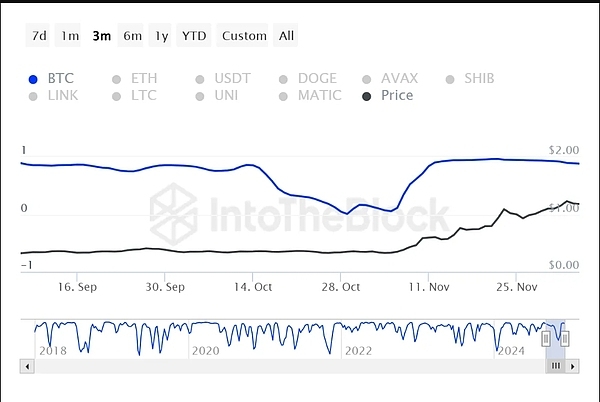Screen dimensions: 600x402
Task: Click the LINK legend dot
Action: [34, 96]
